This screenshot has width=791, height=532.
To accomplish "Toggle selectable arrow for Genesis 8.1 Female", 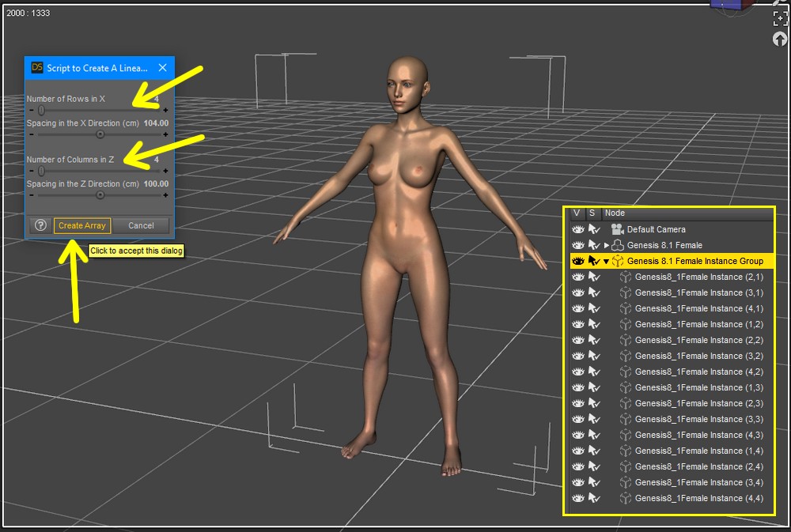I will pyautogui.click(x=594, y=245).
